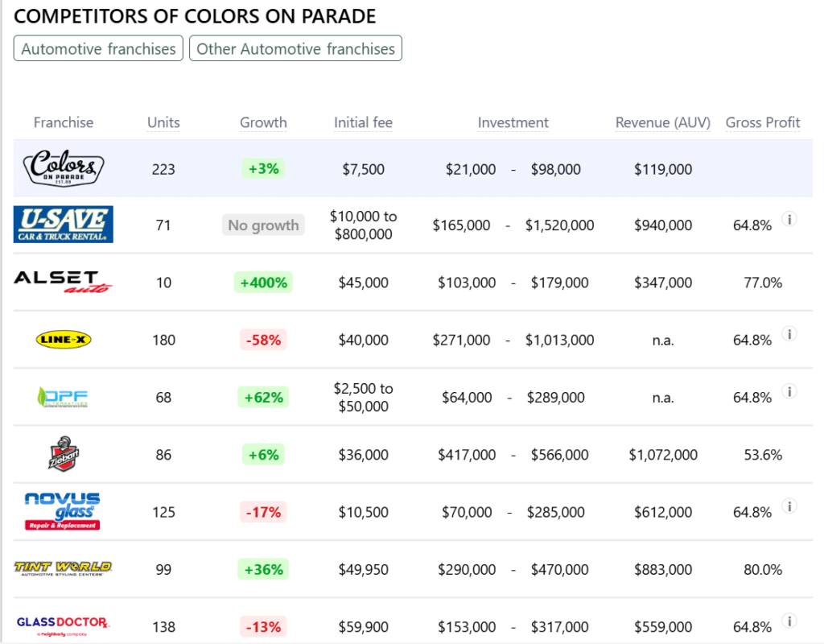Screen dimensions: 824x644
Task: Select the Glass Doctor logo
Action: click(x=63, y=625)
